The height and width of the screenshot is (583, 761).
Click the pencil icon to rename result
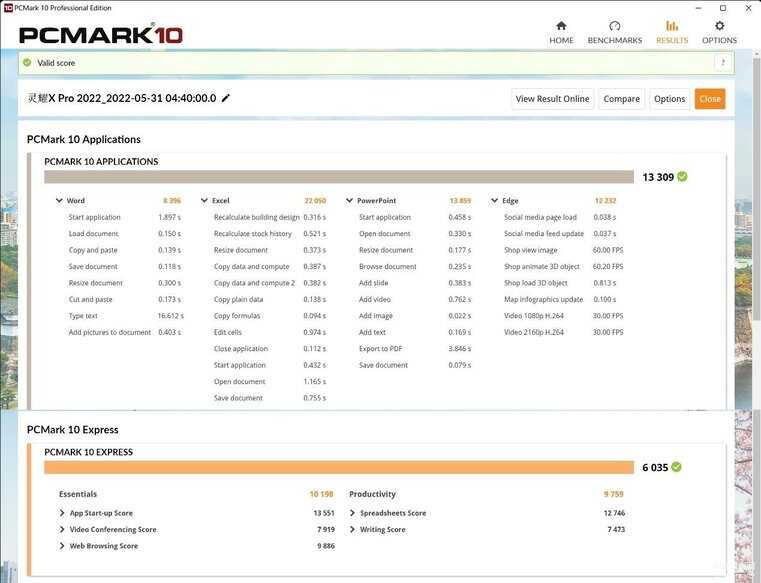pyautogui.click(x=226, y=98)
